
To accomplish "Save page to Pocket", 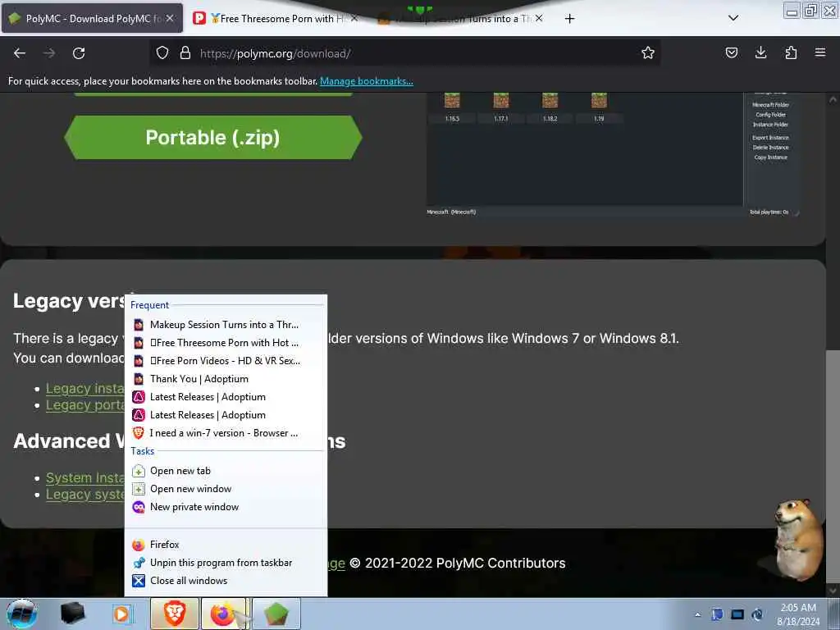I will point(731,53).
